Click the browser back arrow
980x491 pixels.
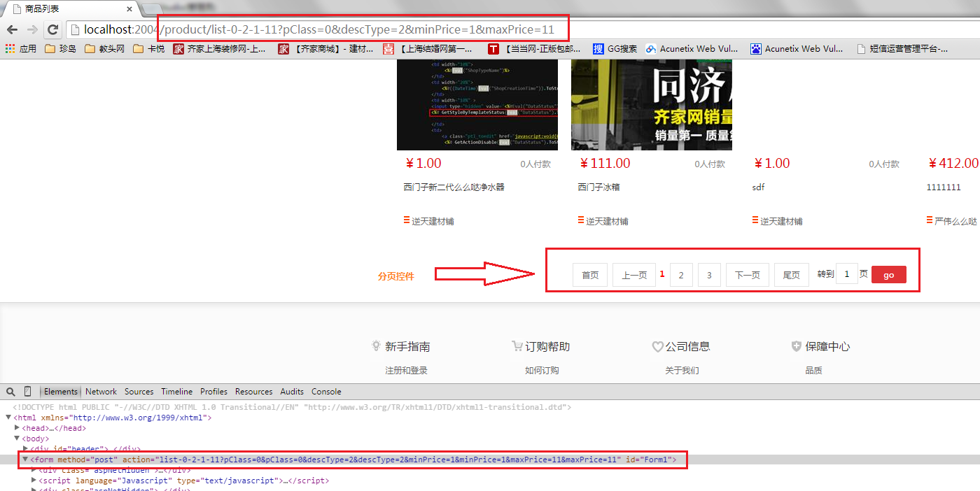[x=12, y=29]
